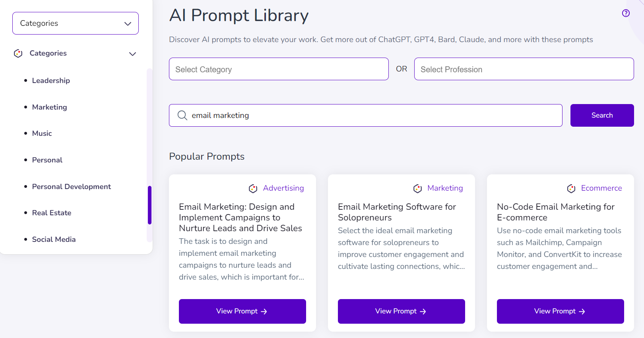The width and height of the screenshot is (644, 338).
Task: Open the Categories dropdown at sidebar top
Action: click(x=76, y=23)
